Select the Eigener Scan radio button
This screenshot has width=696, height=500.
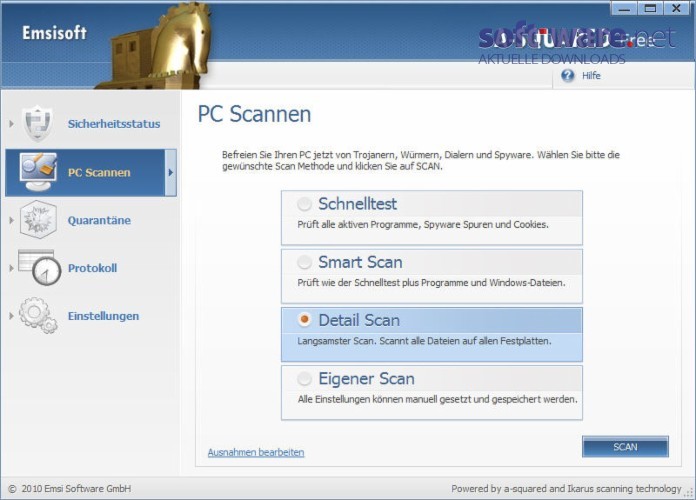[x=304, y=379]
